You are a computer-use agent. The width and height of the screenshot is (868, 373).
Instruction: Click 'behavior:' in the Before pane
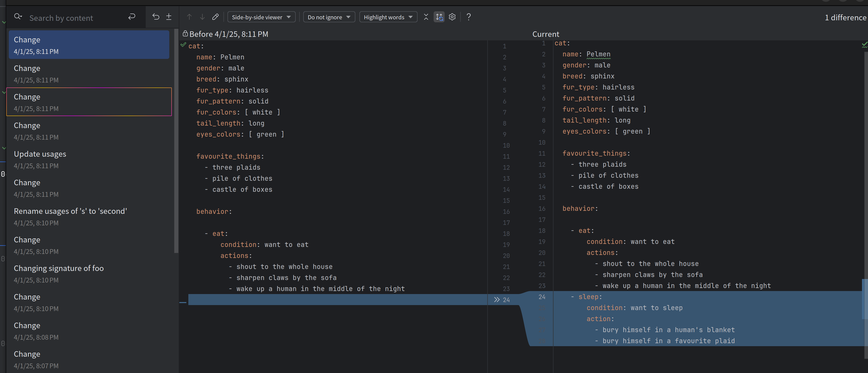click(x=214, y=211)
